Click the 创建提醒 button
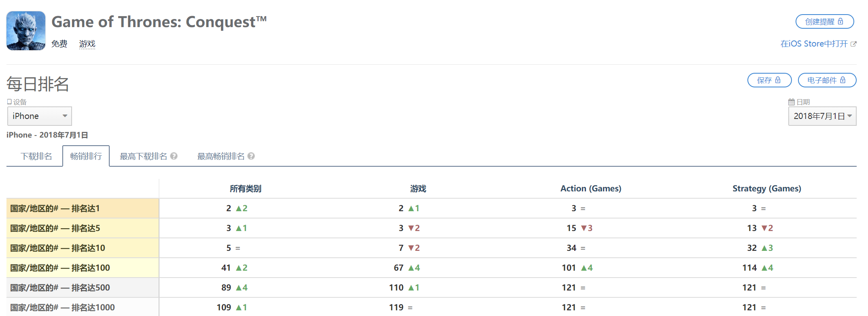This screenshot has height=316, width=868. coord(825,21)
